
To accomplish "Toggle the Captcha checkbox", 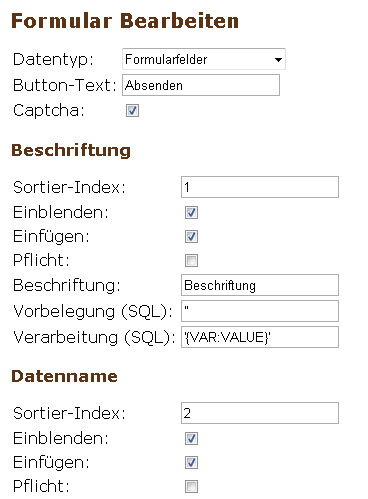I will click(x=132, y=111).
